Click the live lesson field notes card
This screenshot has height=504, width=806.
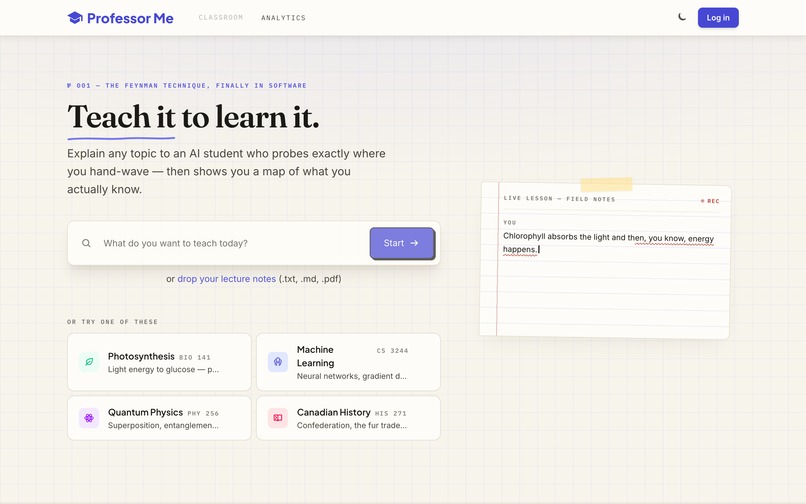point(605,260)
